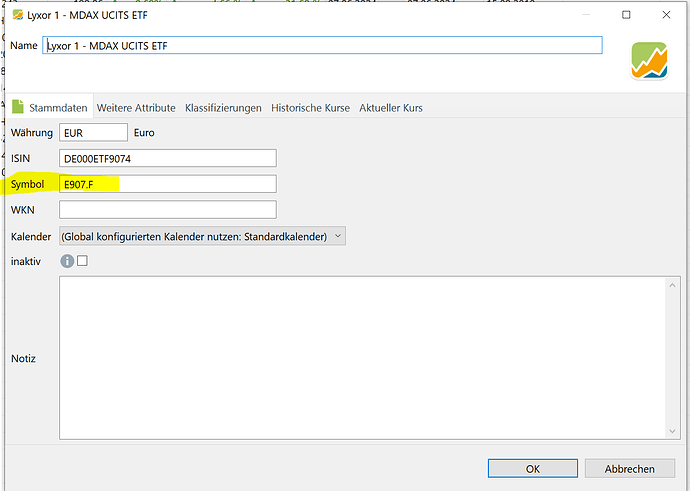Click the Symbol field with E907.F
The width and height of the screenshot is (690, 491).
168,184
